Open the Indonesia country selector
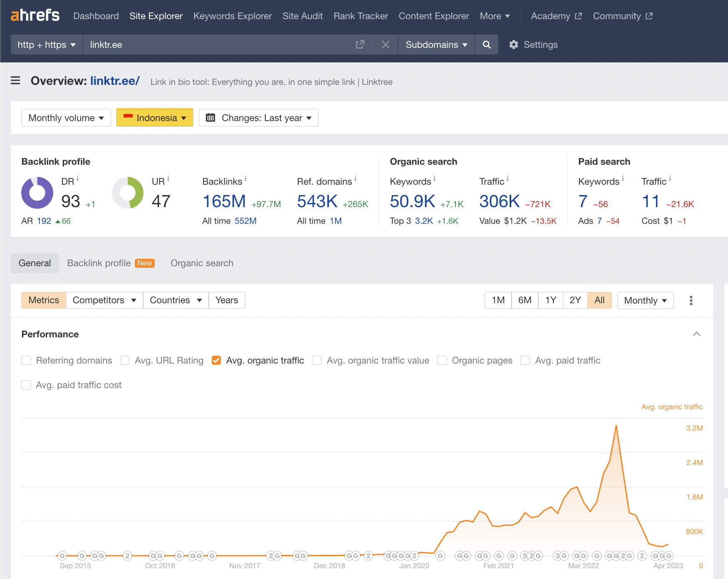Image resolution: width=728 pixels, height=579 pixels. pos(154,118)
